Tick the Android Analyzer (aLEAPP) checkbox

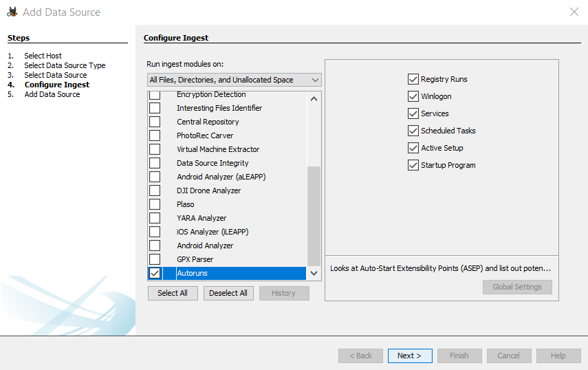click(x=155, y=177)
